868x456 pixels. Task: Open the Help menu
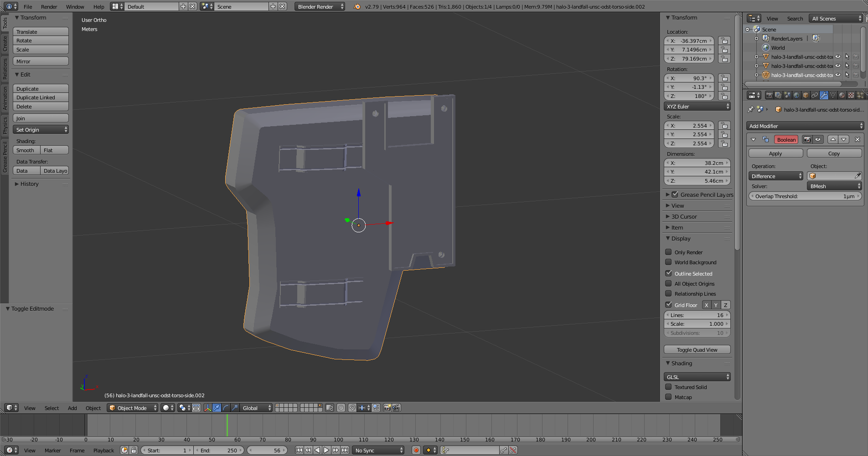coord(98,6)
